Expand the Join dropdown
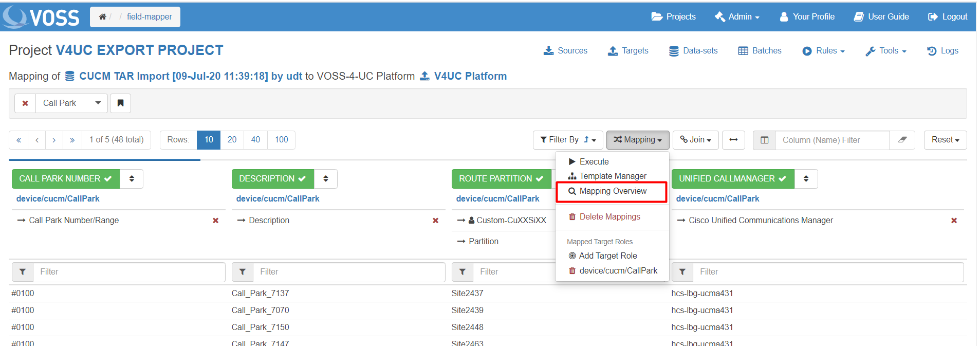Image resolution: width=980 pixels, height=346 pixels. click(x=696, y=140)
